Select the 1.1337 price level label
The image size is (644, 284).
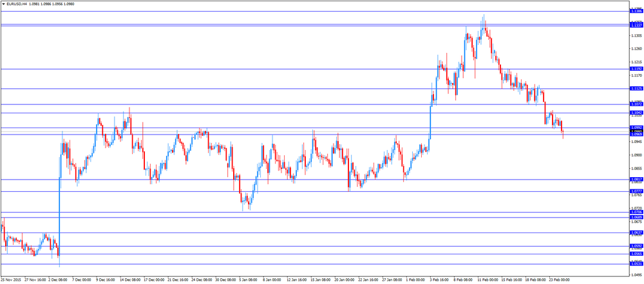pyautogui.click(x=636, y=26)
